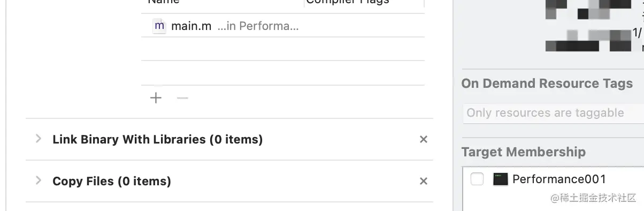The height and width of the screenshot is (211, 644).
Task: Click the Performance001 terminal target icon
Action: click(500, 179)
